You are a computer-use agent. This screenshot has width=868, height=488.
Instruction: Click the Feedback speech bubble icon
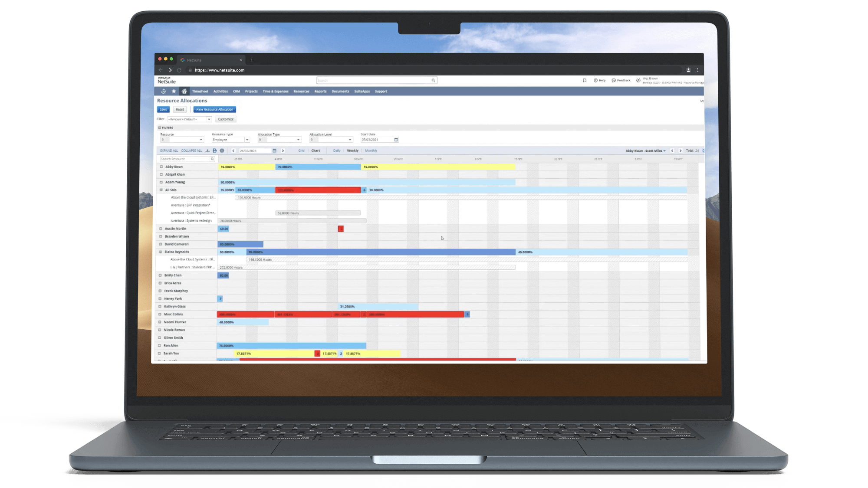click(614, 80)
